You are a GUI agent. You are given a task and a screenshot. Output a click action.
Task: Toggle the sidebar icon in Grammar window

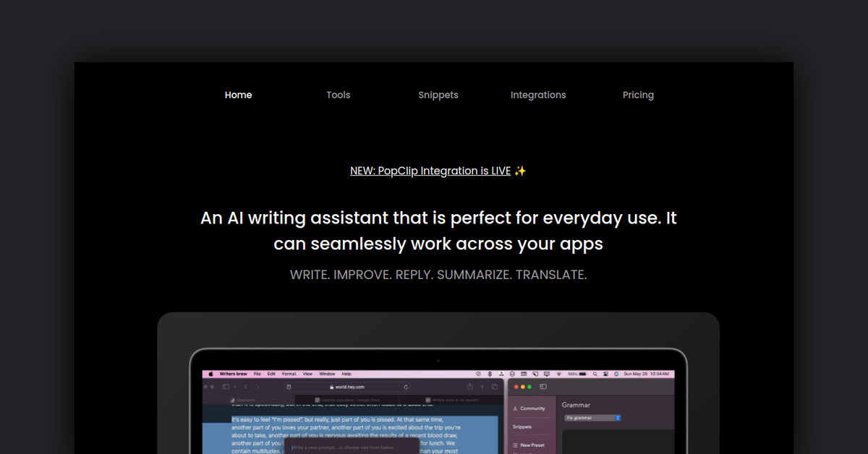(x=543, y=387)
